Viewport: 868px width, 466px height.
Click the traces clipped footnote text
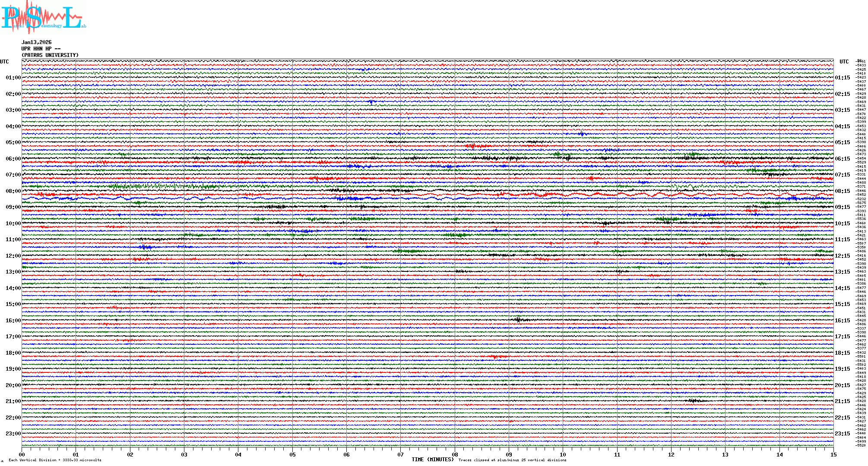512,460
